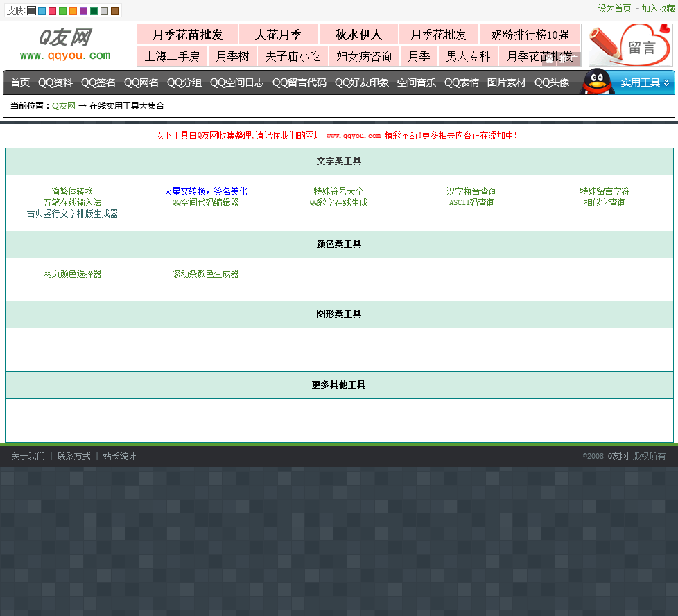Click 更多其他工具 section header
This screenshot has width=678, height=616.
[x=339, y=385]
